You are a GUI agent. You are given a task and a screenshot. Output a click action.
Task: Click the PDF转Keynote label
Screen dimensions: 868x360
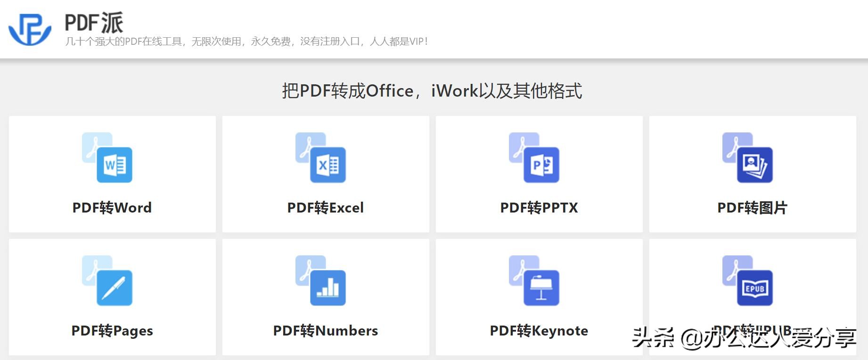pos(539,331)
